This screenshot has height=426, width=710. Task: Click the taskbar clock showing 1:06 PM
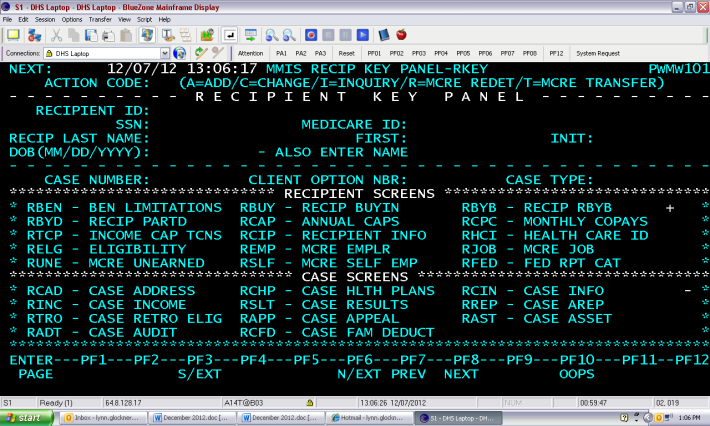point(689,418)
